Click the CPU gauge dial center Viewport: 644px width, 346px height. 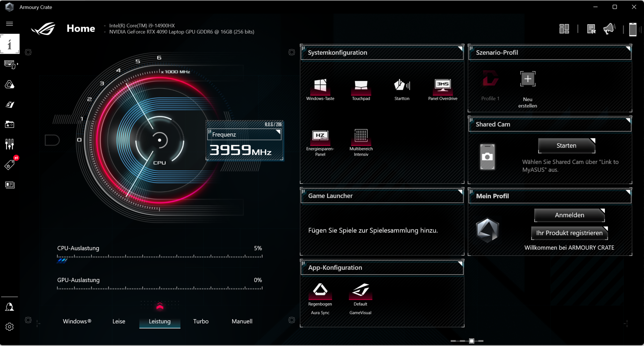160,140
